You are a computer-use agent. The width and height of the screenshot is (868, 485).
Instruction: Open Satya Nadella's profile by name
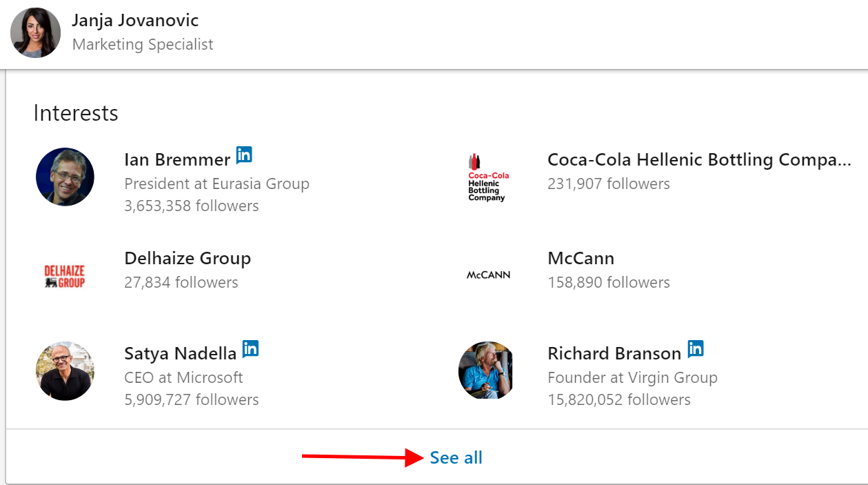tap(180, 353)
